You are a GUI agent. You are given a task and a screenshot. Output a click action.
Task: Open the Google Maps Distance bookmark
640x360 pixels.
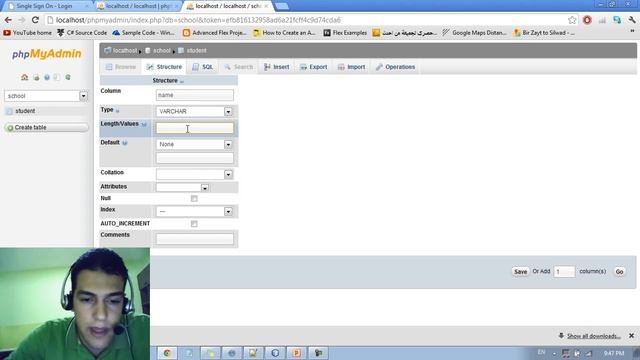474,33
